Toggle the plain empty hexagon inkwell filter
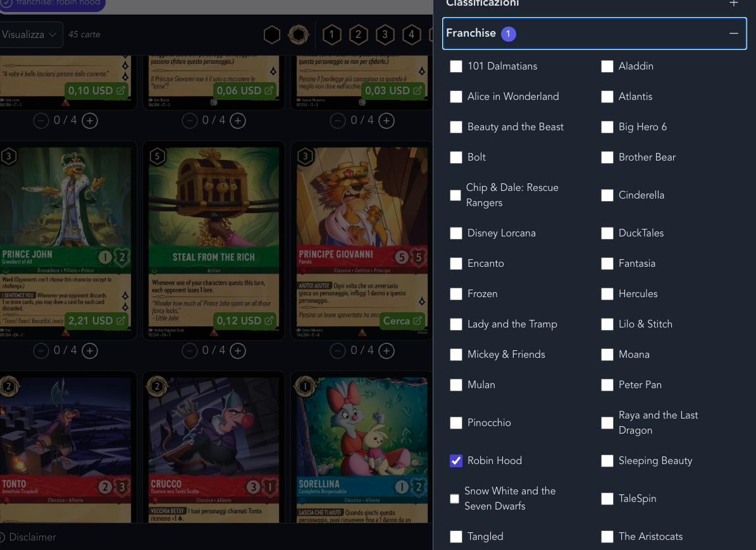Screen dimensions: 756x550 point(272,35)
